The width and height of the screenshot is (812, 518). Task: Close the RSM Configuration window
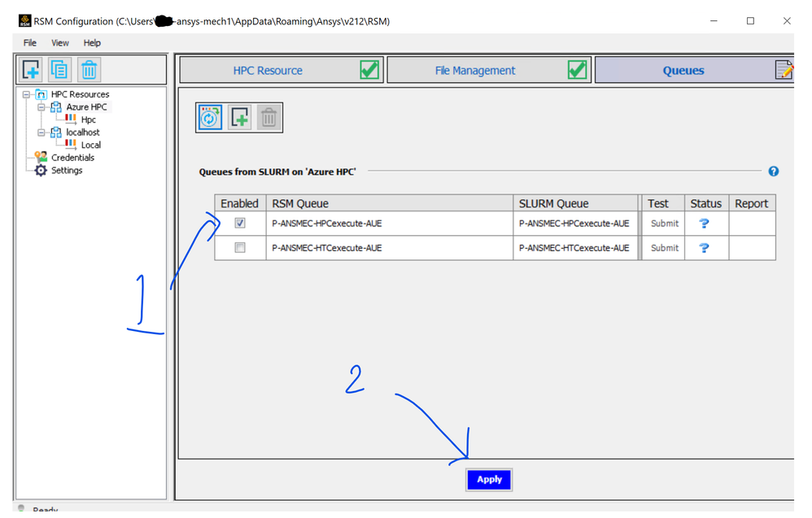pyautogui.click(x=787, y=20)
